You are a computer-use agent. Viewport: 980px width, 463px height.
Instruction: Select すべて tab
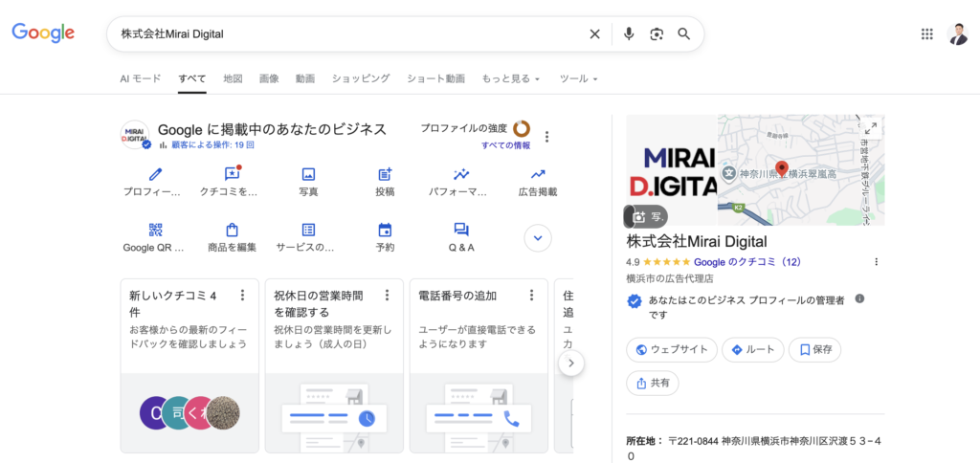(x=191, y=78)
